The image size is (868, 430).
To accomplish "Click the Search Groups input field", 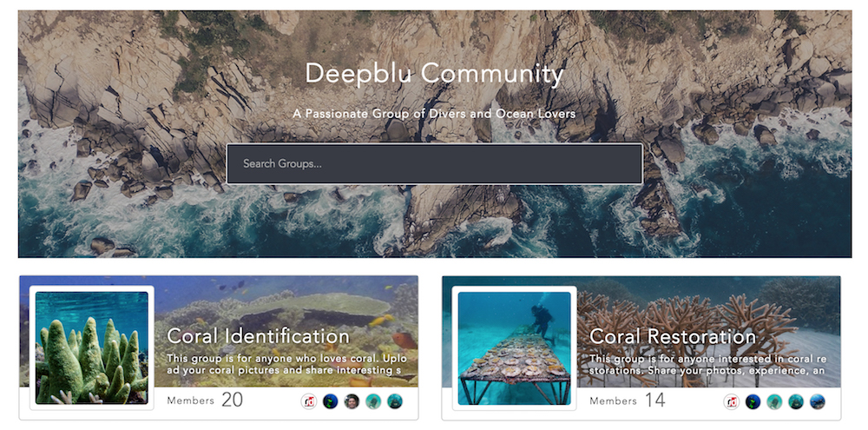I will click(435, 163).
